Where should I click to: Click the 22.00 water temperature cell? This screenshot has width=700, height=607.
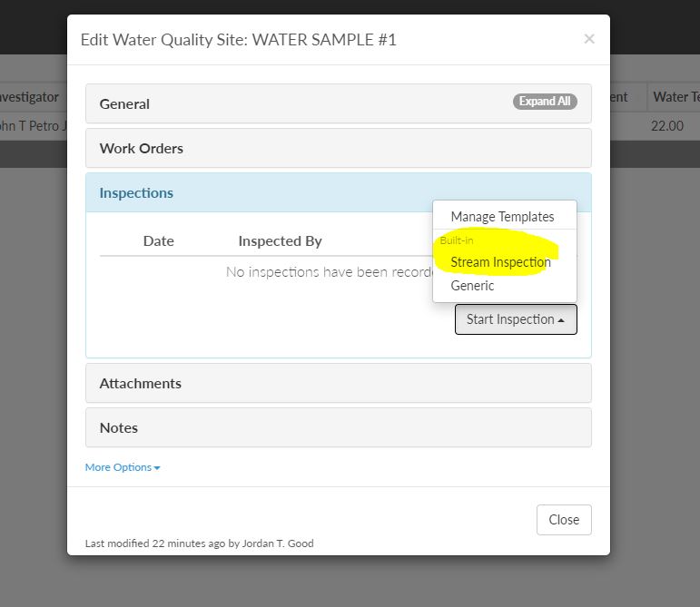click(x=667, y=126)
